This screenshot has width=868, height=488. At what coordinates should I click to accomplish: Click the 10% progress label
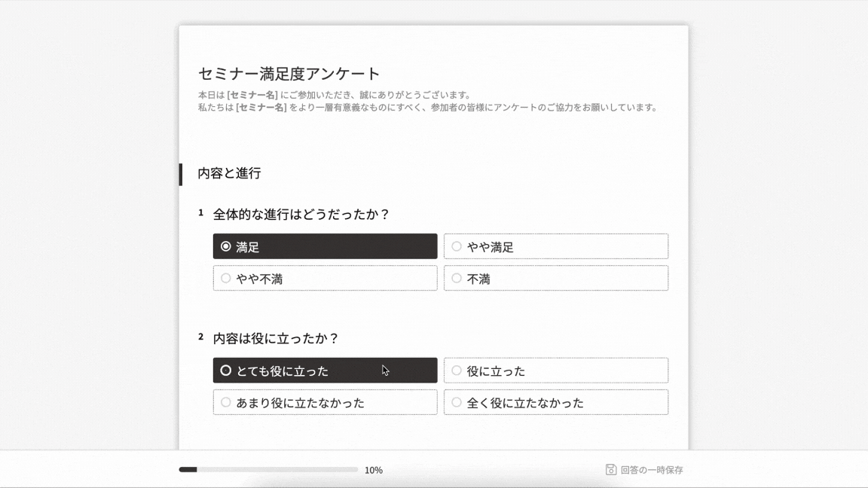click(x=374, y=470)
